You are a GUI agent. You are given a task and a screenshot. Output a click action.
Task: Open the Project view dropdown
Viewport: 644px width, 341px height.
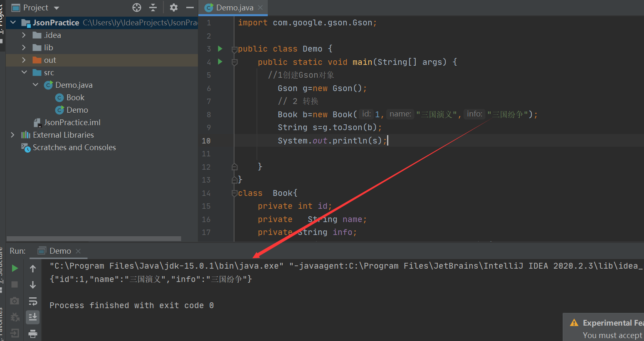coord(57,8)
